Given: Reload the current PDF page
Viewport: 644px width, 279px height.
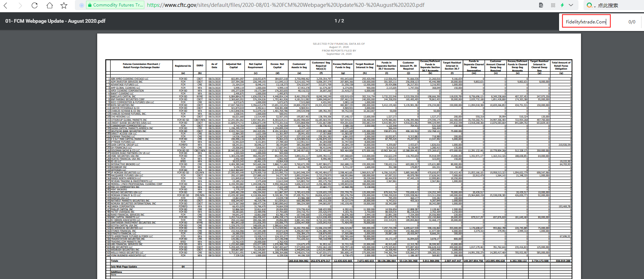Looking at the screenshot, I should click(x=35, y=5).
